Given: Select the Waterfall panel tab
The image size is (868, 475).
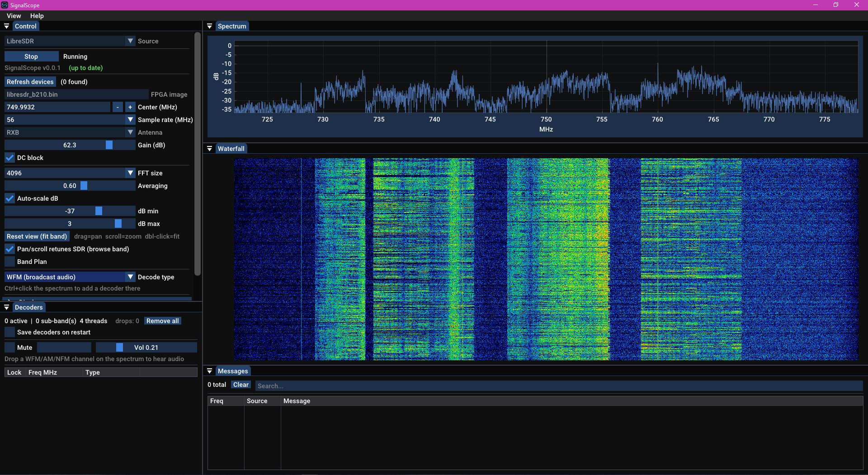Looking at the screenshot, I should 231,149.
